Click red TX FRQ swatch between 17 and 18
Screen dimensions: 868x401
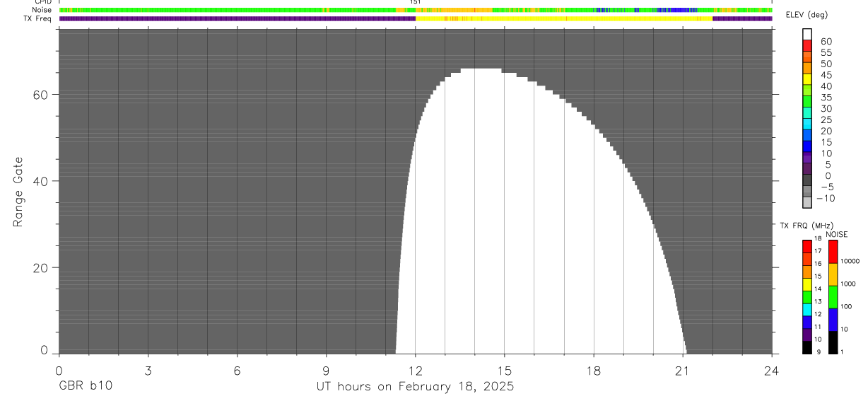807,246
